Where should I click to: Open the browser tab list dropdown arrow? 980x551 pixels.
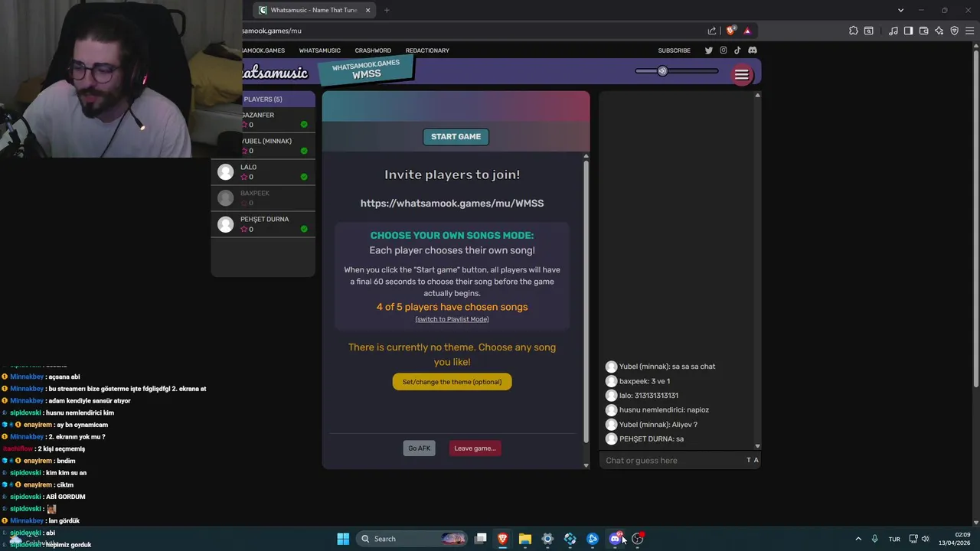(x=900, y=10)
